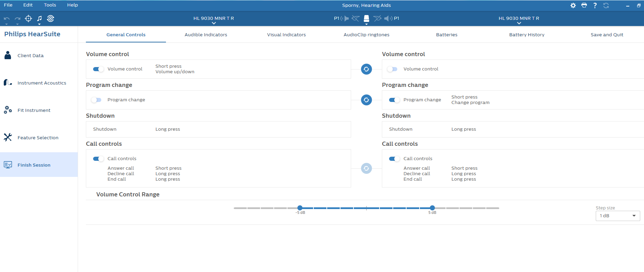Click the Finish Session checklist icon
Screen dimensions: 644x272
(x=8, y=165)
